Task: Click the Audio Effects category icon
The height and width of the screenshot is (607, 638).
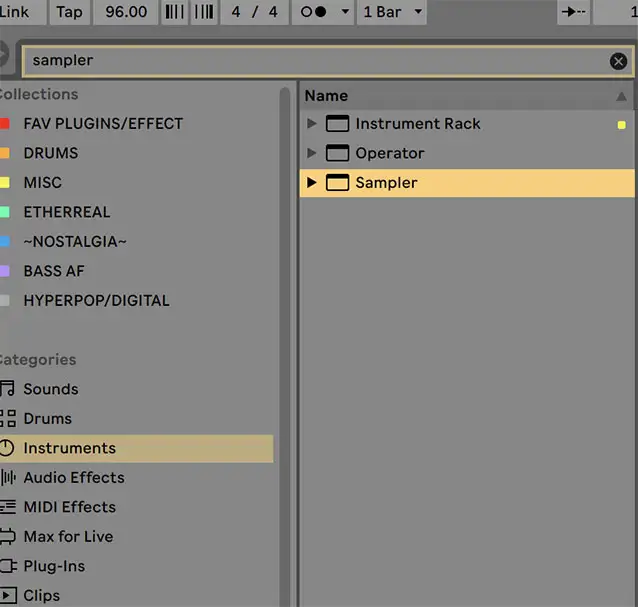Action: (x=7, y=477)
